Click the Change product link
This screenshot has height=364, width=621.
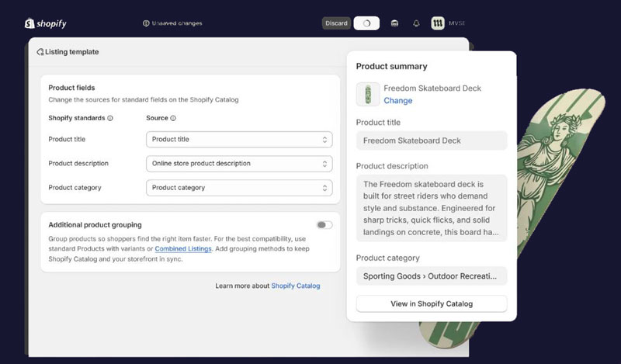(398, 101)
